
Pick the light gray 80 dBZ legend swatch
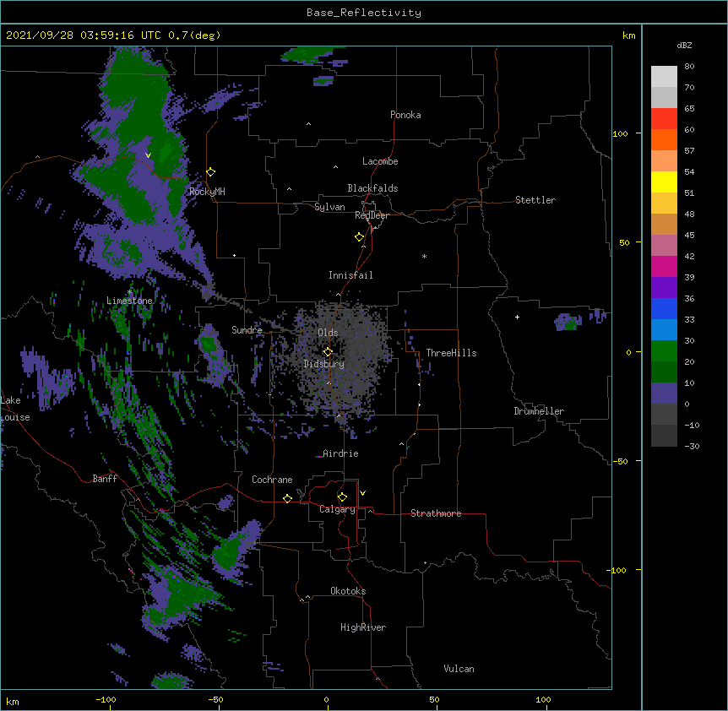[x=664, y=77]
